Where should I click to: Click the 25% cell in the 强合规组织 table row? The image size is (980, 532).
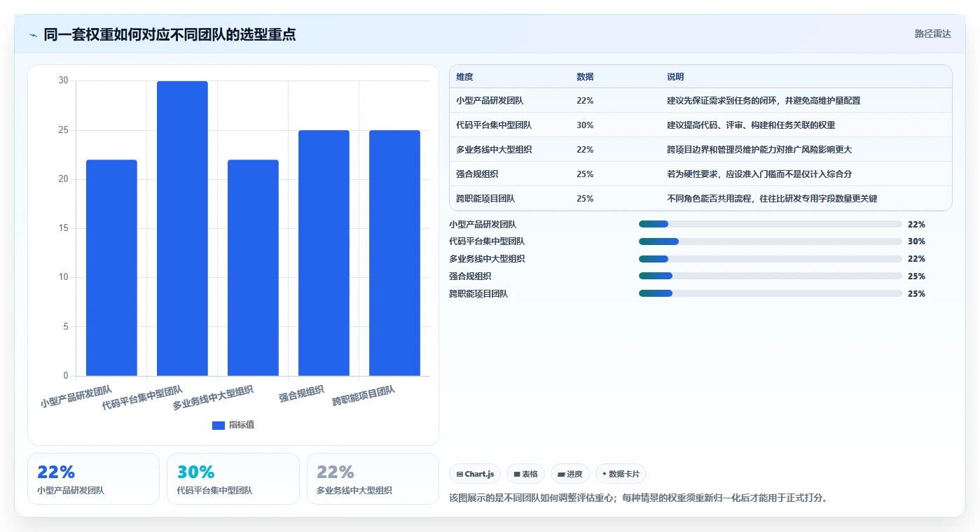[x=585, y=174]
